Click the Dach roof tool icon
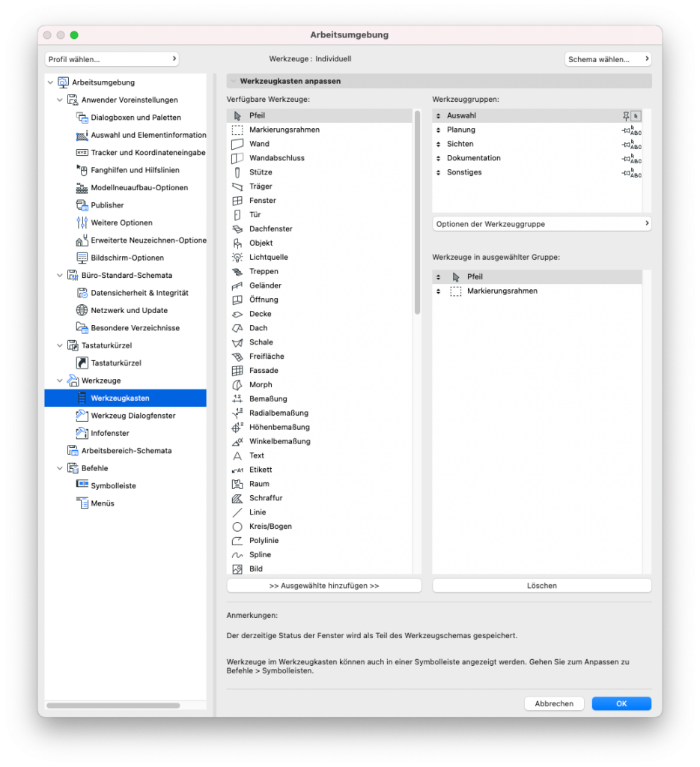This screenshot has width=700, height=767. [237, 328]
